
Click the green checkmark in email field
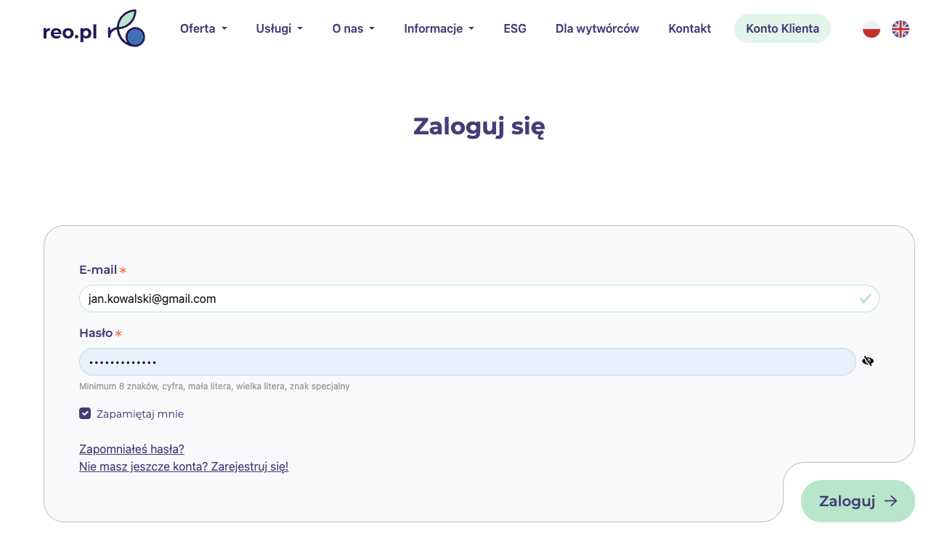[x=865, y=299]
